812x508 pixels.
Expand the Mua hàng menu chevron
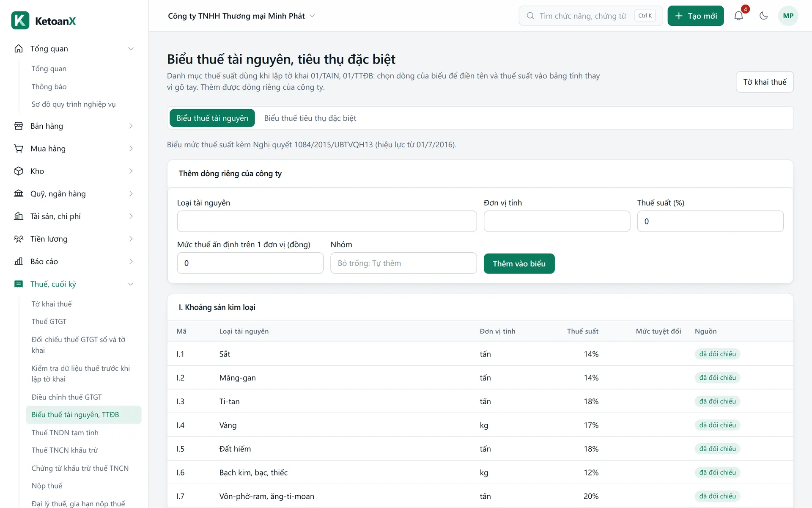point(131,149)
